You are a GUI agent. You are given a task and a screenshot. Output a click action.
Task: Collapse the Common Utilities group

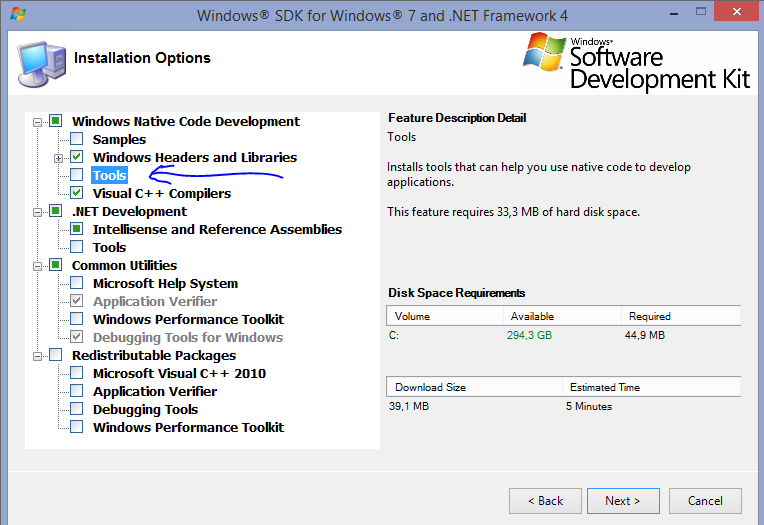(x=38, y=266)
